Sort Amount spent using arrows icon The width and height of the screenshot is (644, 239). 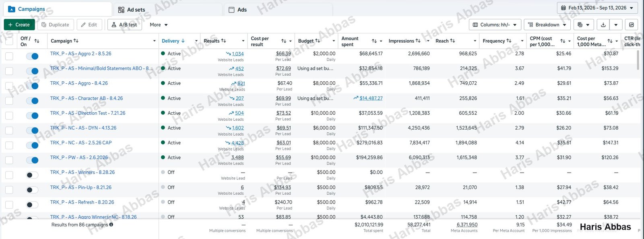click(x=374, y=41)
